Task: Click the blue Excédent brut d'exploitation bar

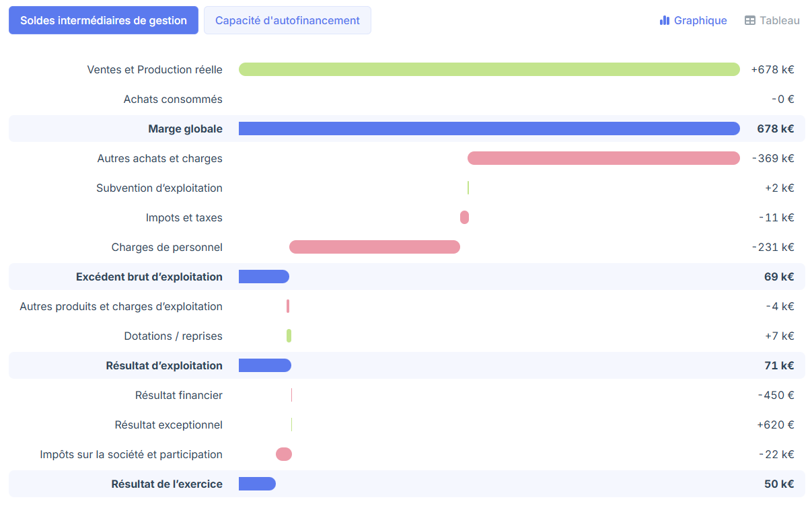Action: (264, 277)
